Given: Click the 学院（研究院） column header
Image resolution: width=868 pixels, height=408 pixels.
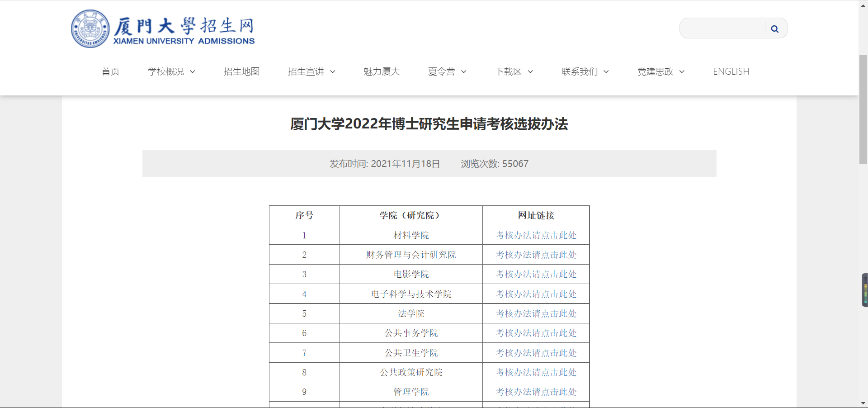Looking at the screenshot, I should [411, 215].
